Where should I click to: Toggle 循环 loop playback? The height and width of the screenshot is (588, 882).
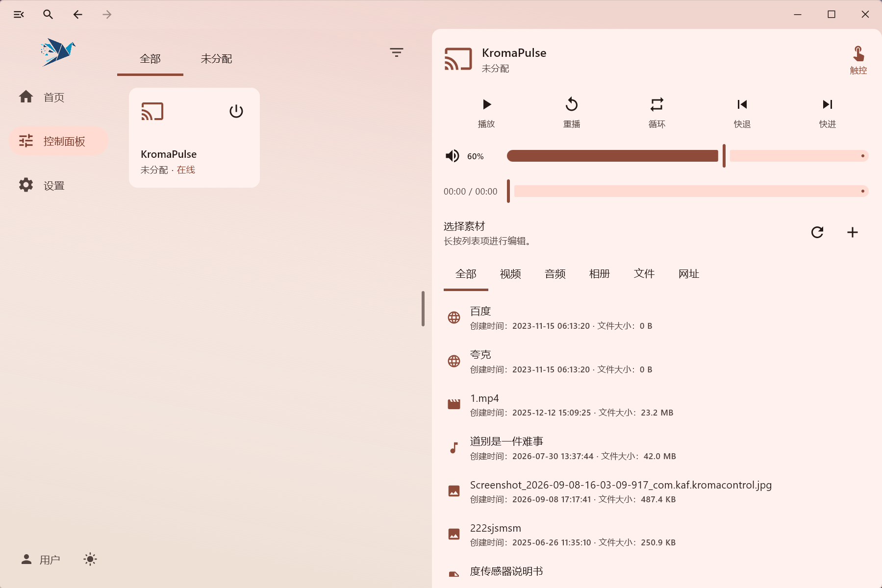click(x=657, y=113)
